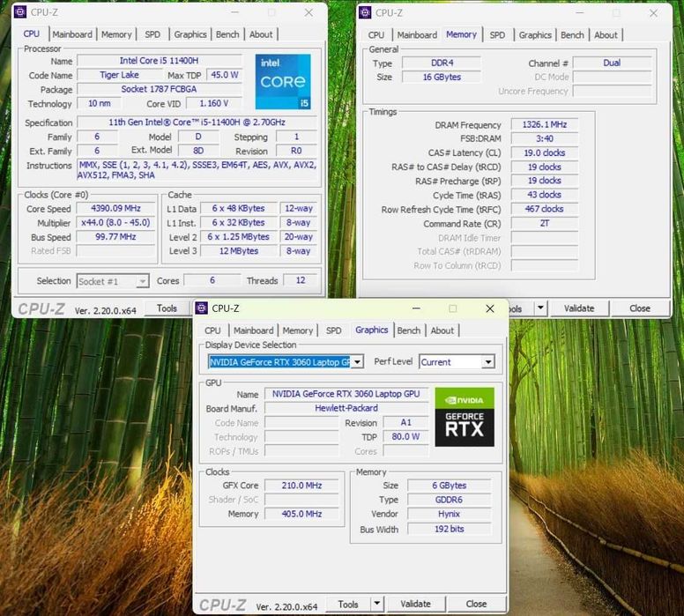Click the GPU memory Vendor Hynix
The image size is (684, 616).
(x=449, y=514)
